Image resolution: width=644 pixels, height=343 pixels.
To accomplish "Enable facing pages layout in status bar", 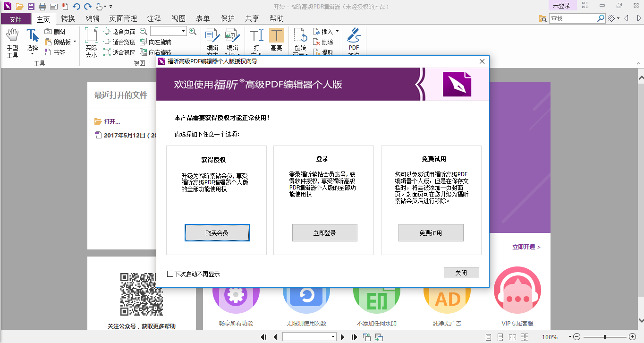I will pyautogui.click(x=513, y=337).
